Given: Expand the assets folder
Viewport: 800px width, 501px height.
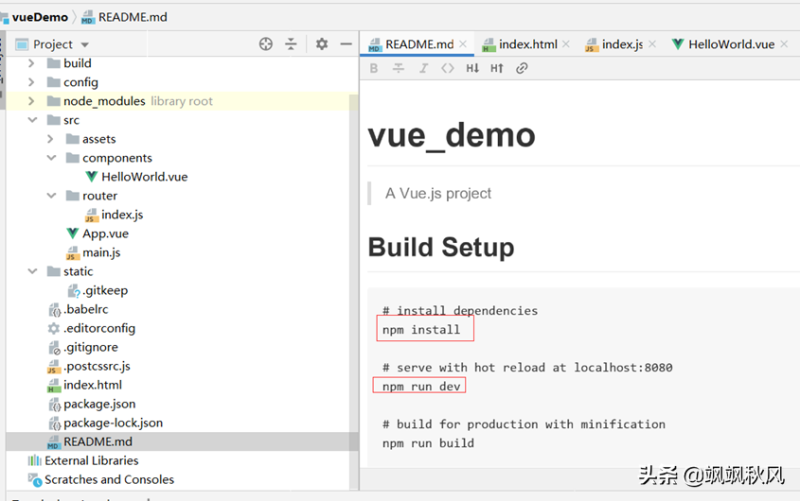Looking at the screenshot, I should click(x=50, y=139).
